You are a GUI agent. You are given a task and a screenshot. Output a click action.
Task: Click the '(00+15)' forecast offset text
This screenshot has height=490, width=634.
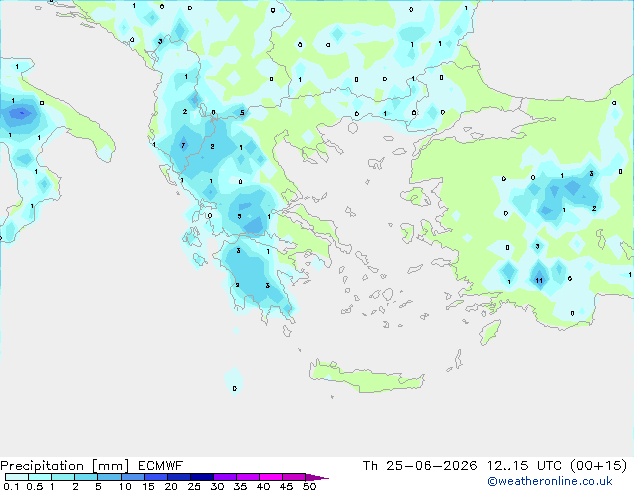click(x=598, y=465)
